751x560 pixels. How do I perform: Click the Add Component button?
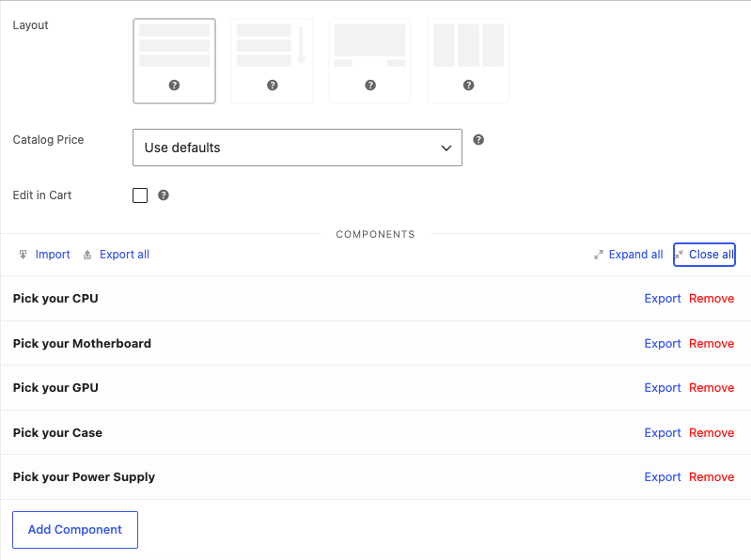(x=75, y=530)
